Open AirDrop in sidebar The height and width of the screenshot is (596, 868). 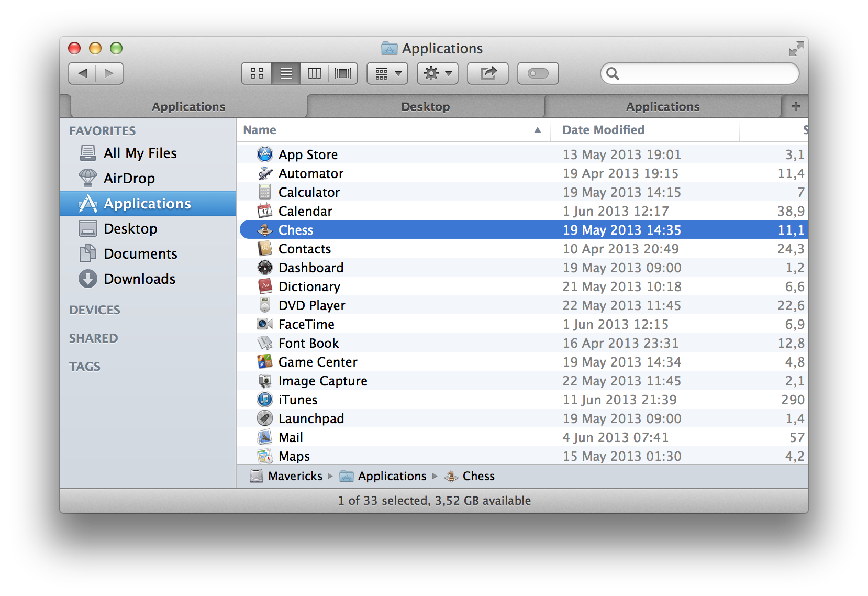148,179
